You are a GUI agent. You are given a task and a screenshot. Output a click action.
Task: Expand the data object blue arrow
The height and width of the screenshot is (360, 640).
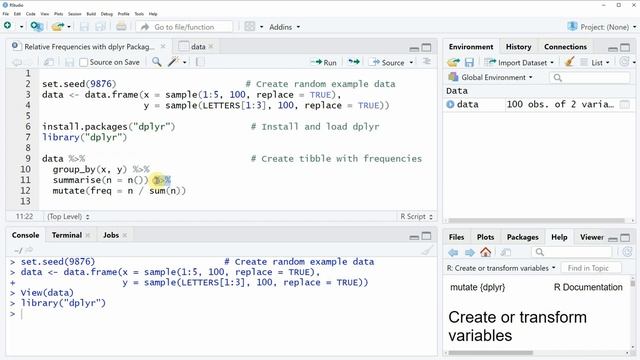[450, 104]
